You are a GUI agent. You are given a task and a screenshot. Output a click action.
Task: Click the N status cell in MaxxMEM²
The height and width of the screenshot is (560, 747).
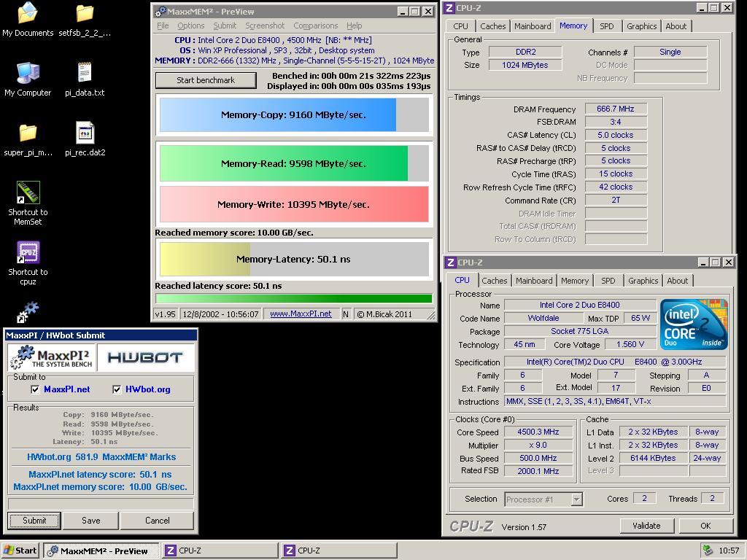point(346,314)
